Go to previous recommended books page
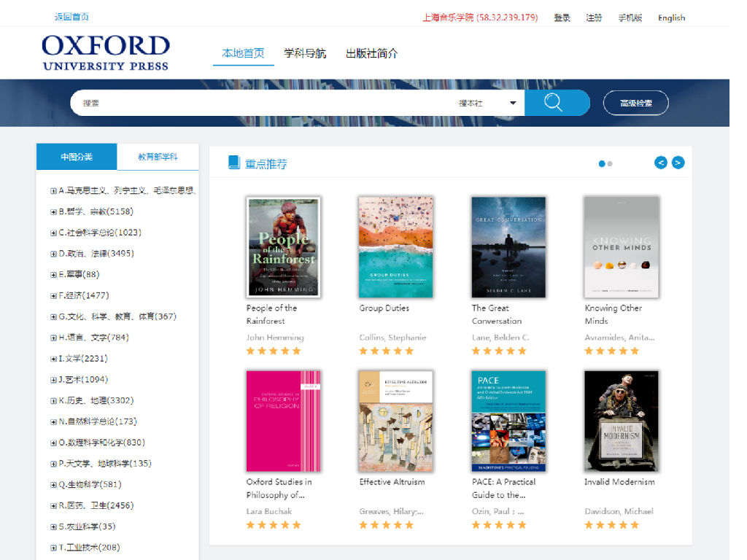The width and height of the screenshot is (747, 560). tap(661, 163)
